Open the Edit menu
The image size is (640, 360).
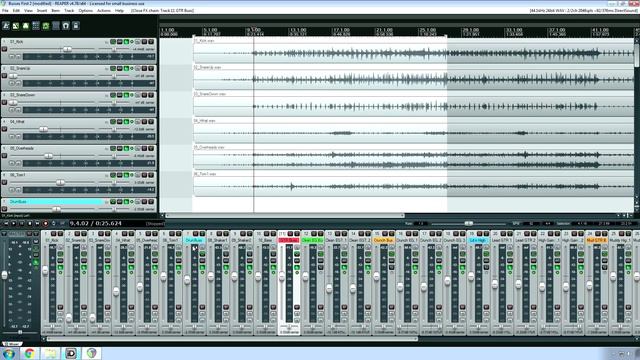coord(16,11)
